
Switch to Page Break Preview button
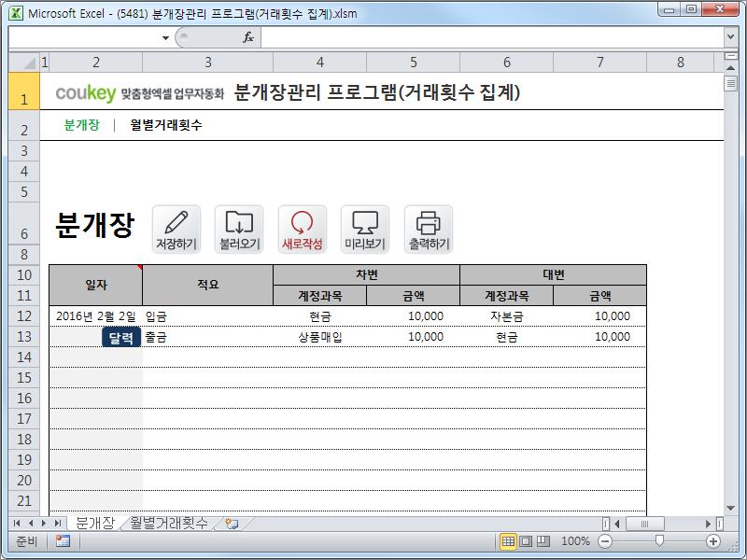(x=543, y=541)
